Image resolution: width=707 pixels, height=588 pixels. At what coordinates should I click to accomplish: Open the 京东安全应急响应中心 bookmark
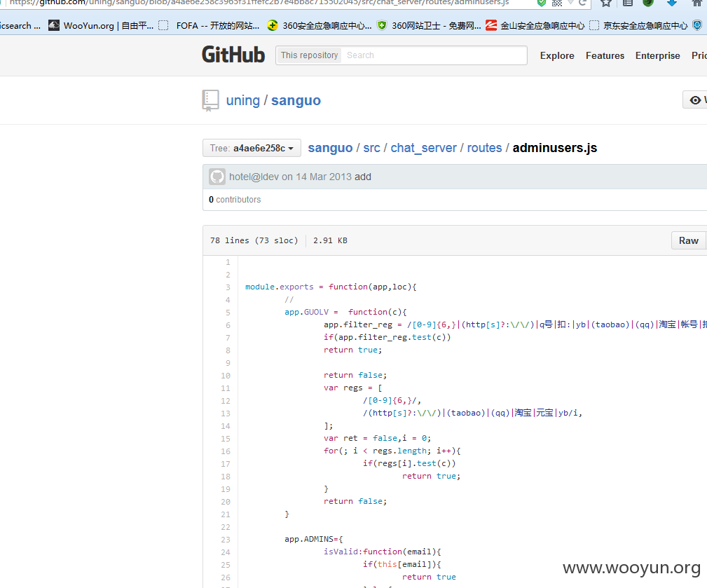639,26
